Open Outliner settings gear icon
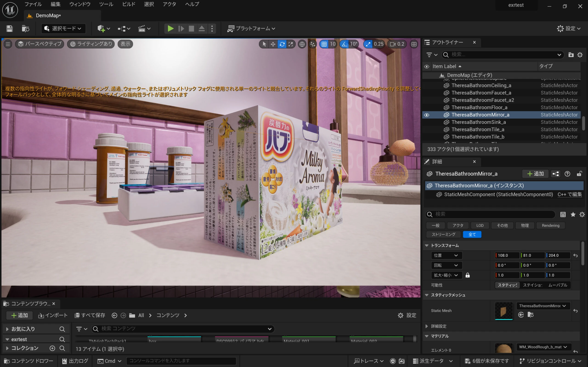 point(580,55)
